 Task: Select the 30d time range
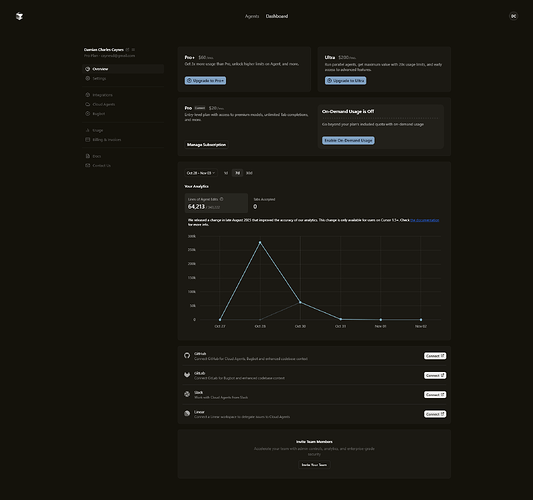coord(249,173)
